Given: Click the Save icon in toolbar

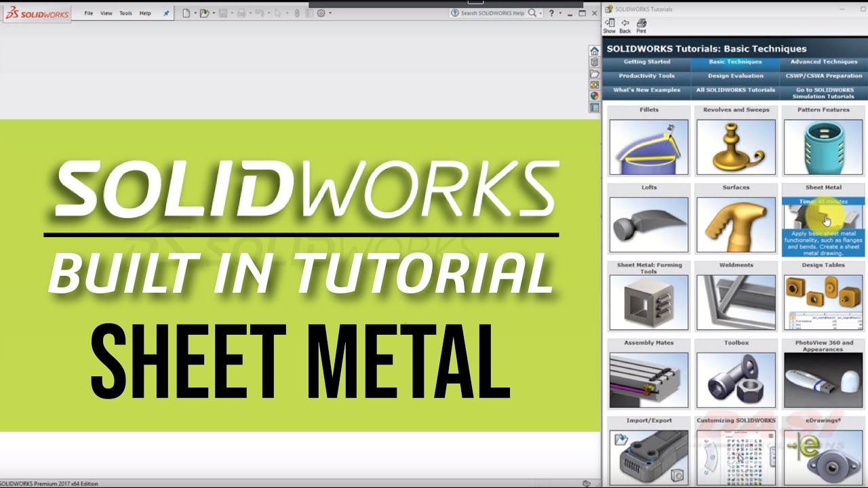Looking at the screenshot, I should coord(222,13).
